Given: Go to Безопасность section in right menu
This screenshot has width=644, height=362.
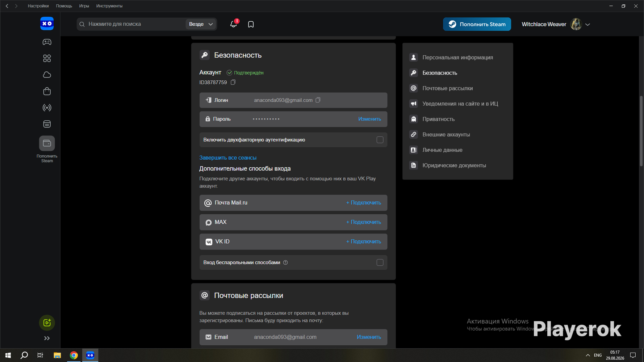Looking at the screenshot, I should (x=440, y=73).
